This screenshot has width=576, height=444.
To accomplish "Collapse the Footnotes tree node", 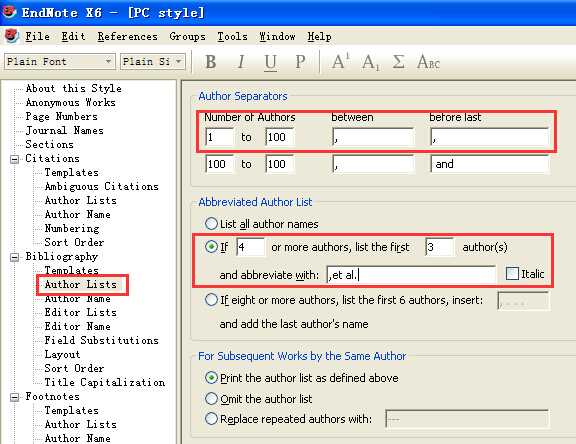I will click(x=14, y=397).
